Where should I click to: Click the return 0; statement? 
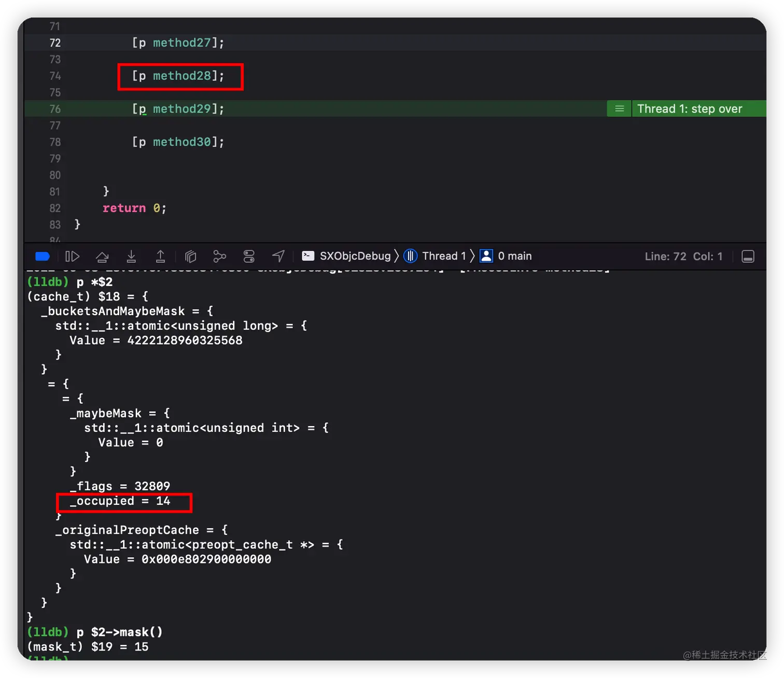point(134,208)
